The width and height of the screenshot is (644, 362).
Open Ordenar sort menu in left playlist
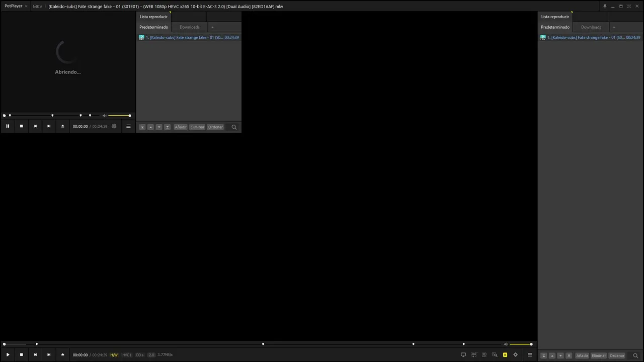pos(215,127)
